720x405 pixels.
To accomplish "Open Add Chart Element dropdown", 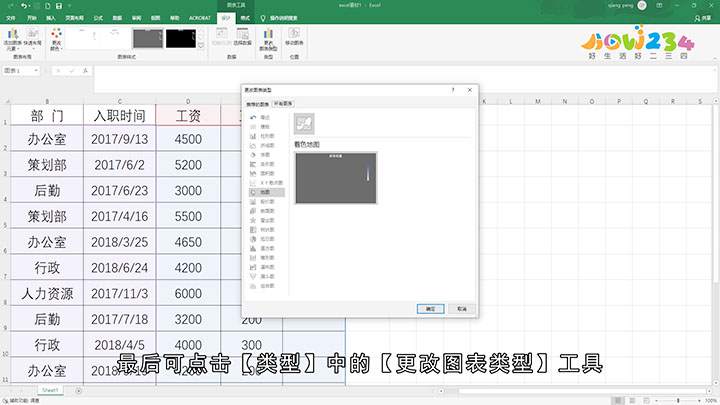I will click(x=12, y=39).
